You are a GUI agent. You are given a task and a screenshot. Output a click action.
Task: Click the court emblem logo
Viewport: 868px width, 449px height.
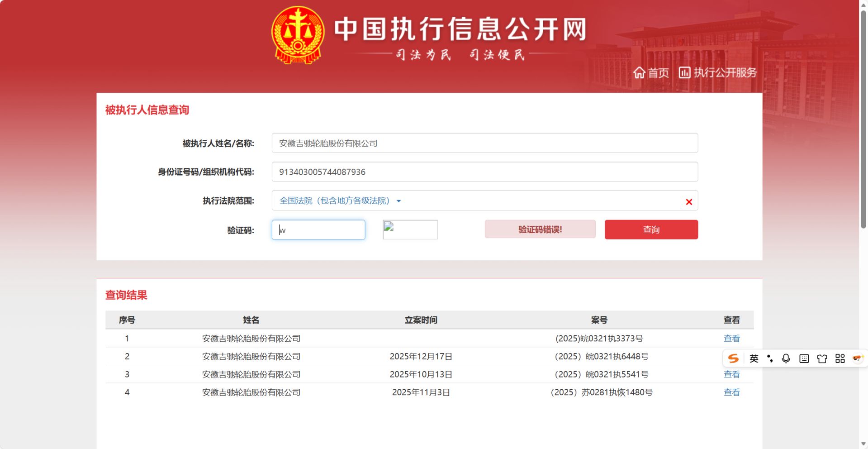(298, 35)
